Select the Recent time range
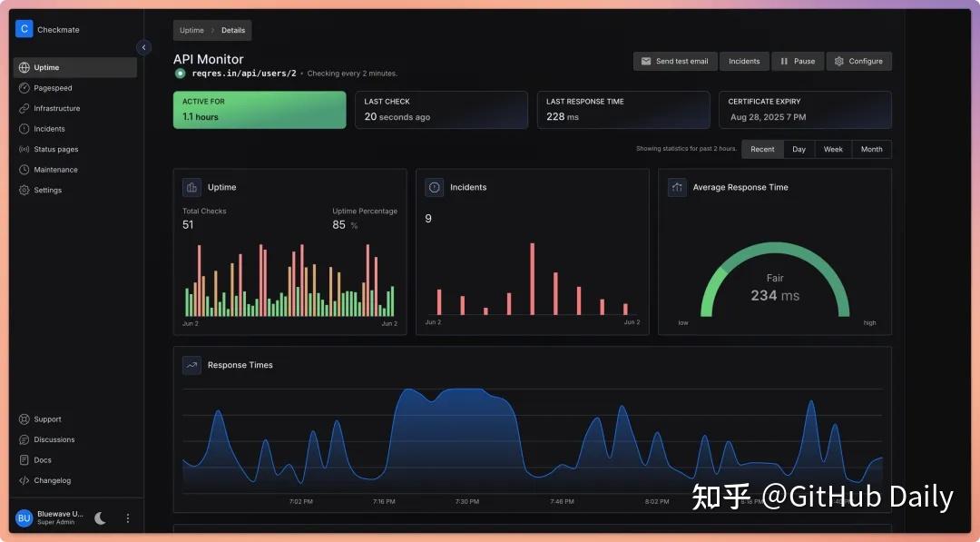This screenshot has height=542, width=980. coord(762,149)
